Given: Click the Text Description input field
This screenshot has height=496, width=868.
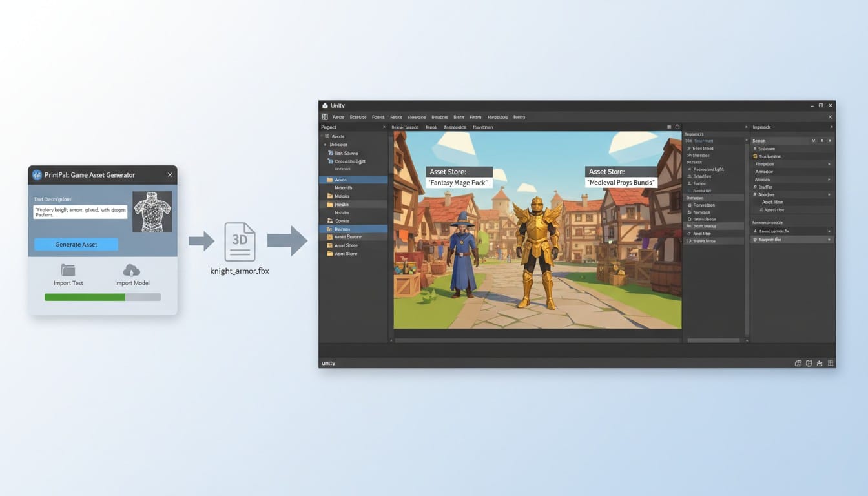Looking at the screenshot, I should tap(80, 212).
